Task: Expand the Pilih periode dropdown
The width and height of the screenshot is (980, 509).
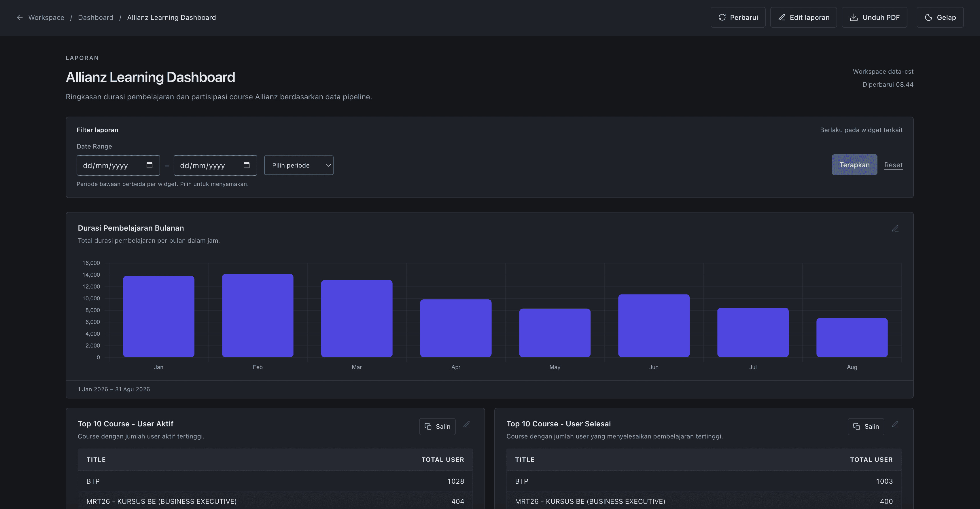Action: tap(299, 165)
